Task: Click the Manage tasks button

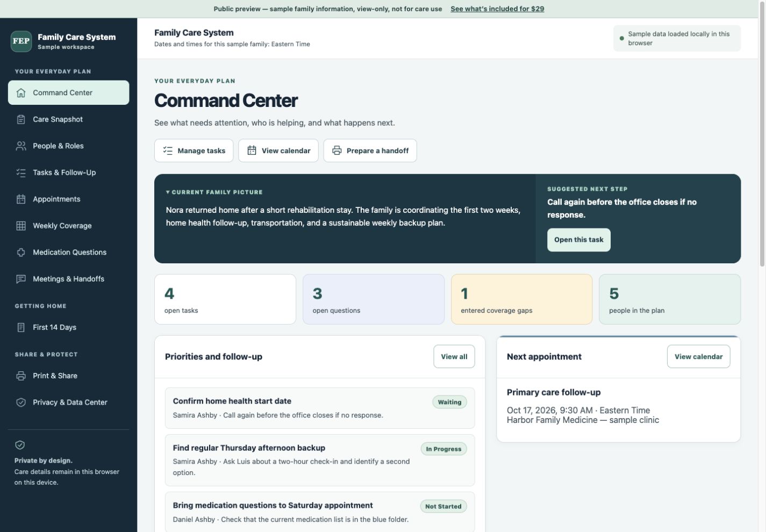Action: [x=194, y=150]
